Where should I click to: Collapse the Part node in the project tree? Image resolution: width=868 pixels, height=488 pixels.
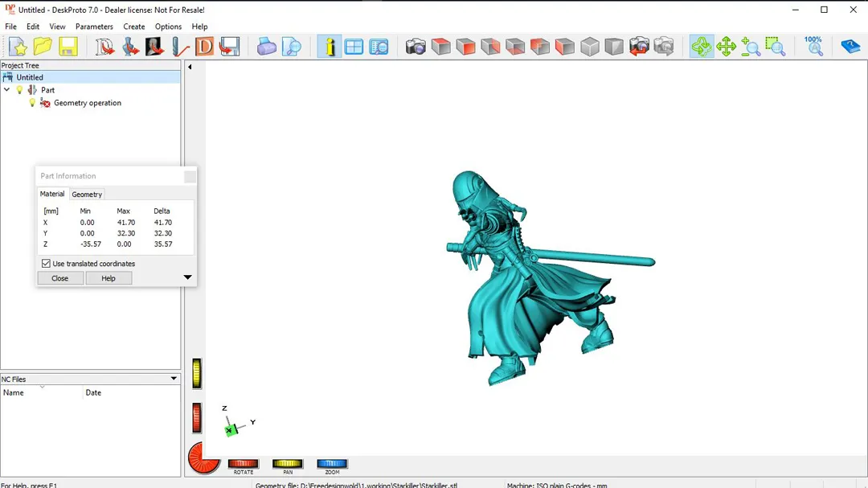point(6,90)
